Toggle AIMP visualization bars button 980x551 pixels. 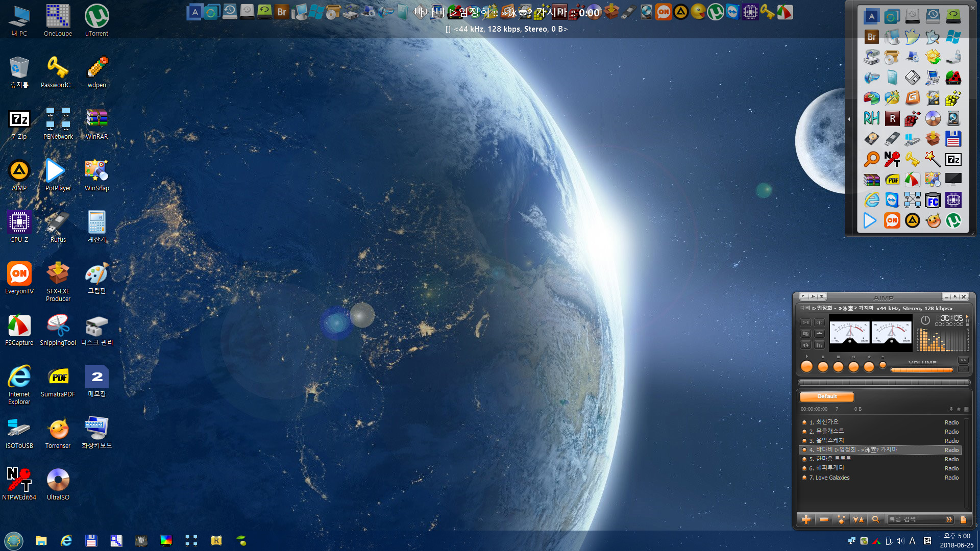tap(819, 345)
